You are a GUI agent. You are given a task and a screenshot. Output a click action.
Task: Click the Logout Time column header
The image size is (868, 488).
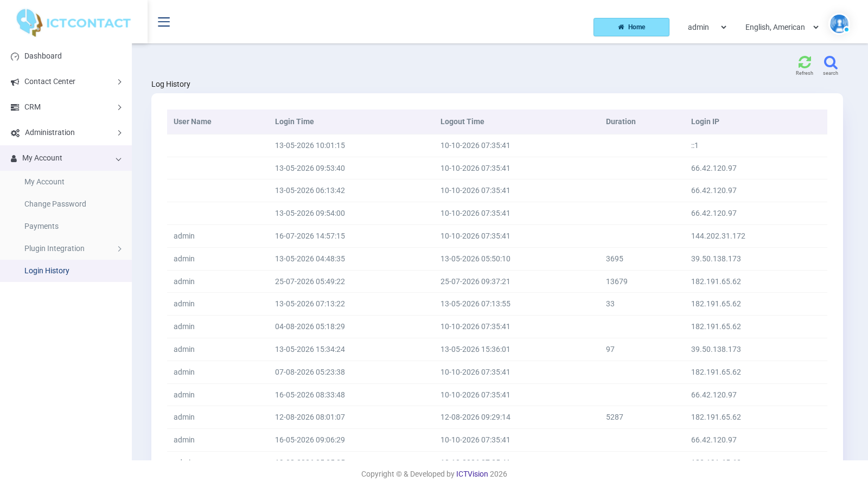[462, 121]
